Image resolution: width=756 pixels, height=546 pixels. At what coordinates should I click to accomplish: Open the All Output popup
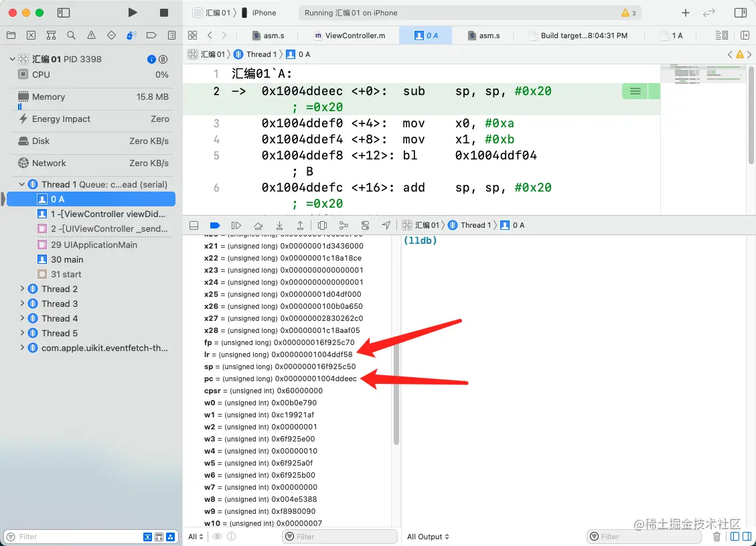(428, 537)
